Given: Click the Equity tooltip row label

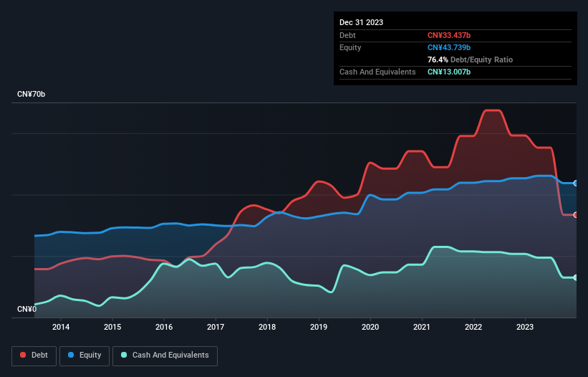Looking at the screenshot, I should 350,47.
